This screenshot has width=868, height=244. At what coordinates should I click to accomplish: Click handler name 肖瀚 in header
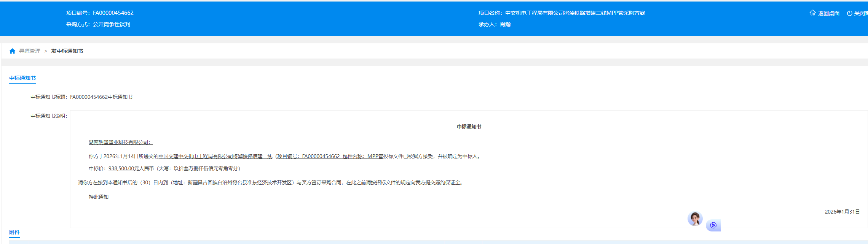tap(505, 24)
